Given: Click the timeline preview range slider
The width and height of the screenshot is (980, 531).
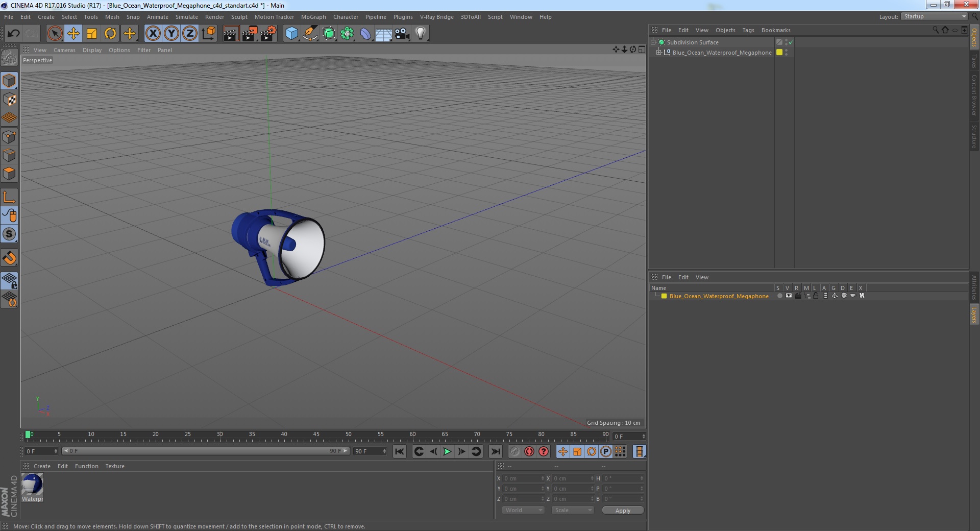Looking at the screenshot, I should (206, 451).
